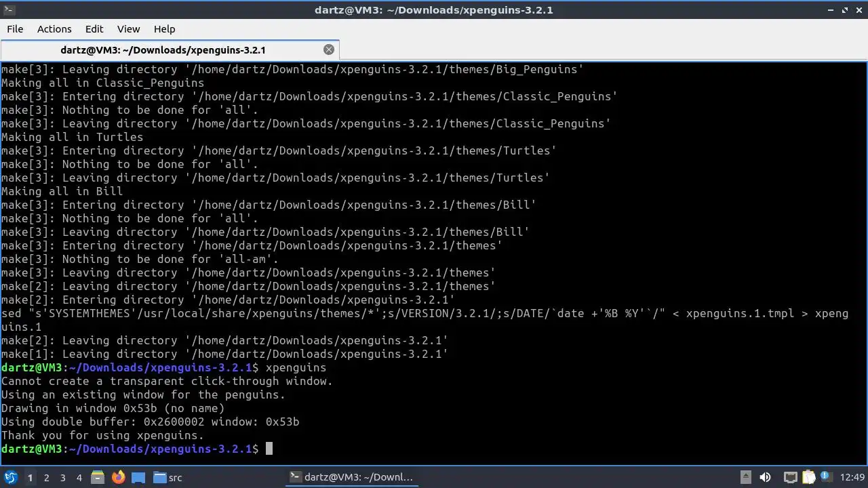
Task: Click the 'Entering directory' line for themes/Turtles
Action: [279, 150]
